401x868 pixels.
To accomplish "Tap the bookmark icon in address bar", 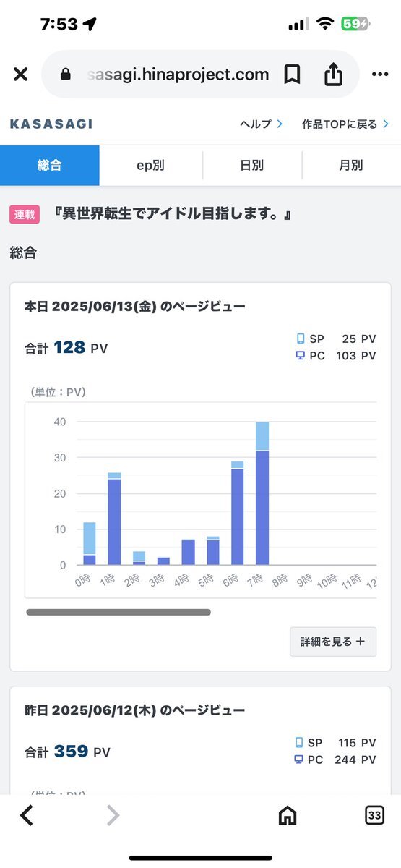I will coord(292,75).
